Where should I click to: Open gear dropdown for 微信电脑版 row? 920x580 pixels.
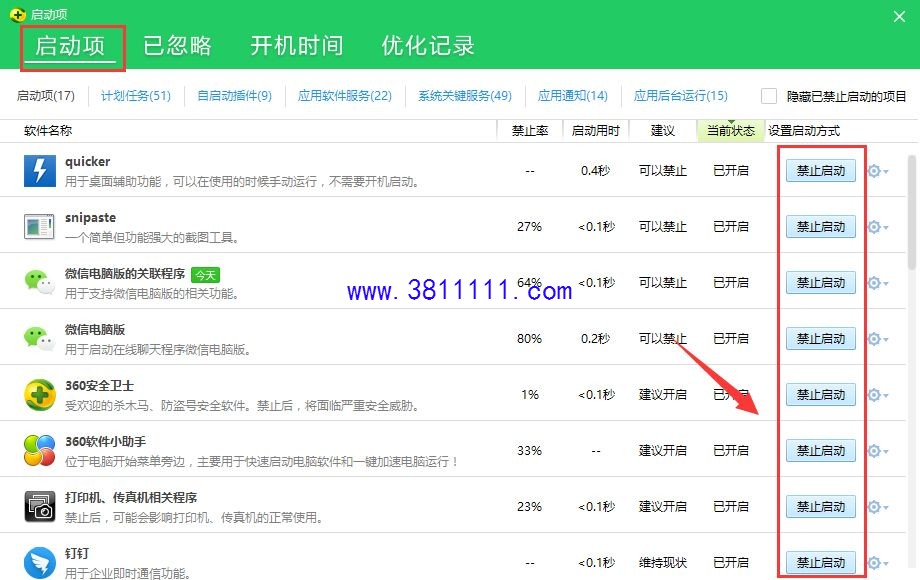pyautogui.click(x=878, y=338)
